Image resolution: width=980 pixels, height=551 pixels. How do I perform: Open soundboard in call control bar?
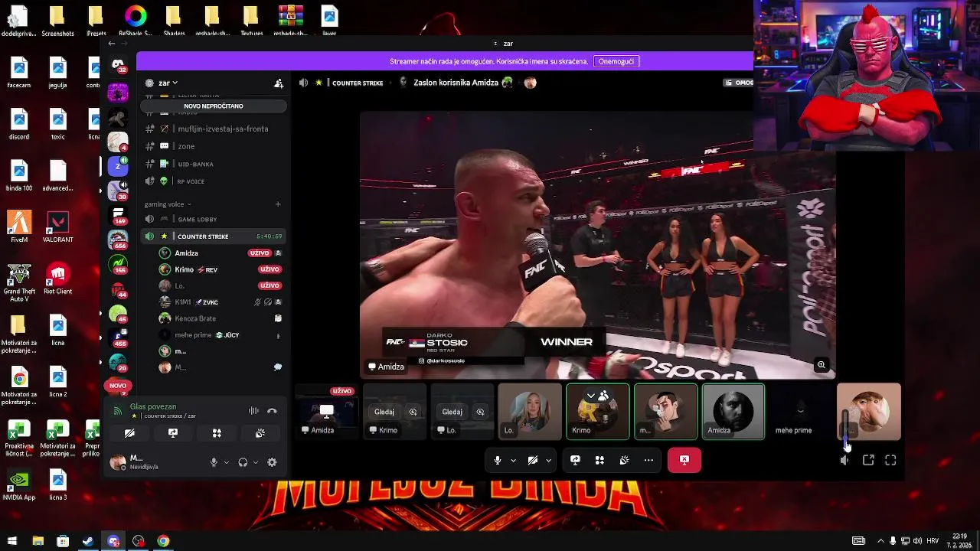(x=624, y=460)
